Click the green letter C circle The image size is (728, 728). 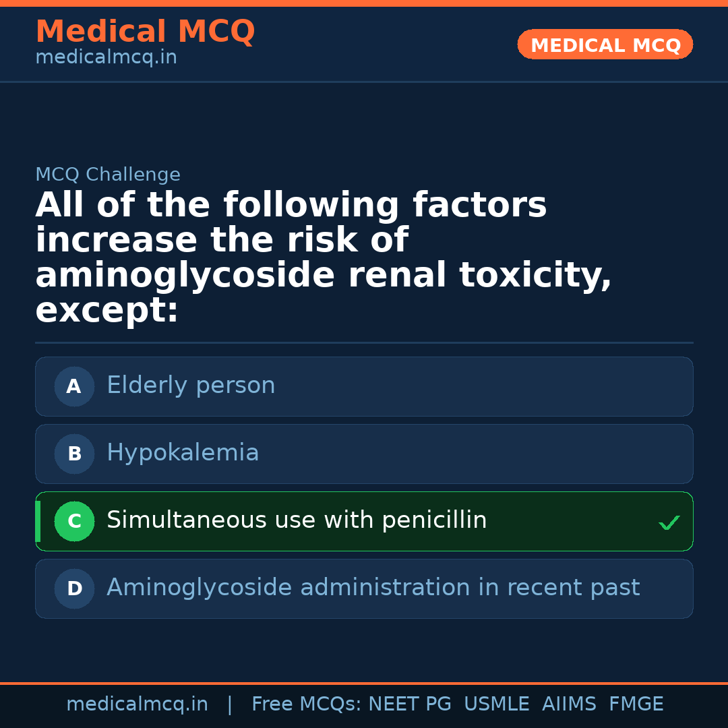click(74, 521)
